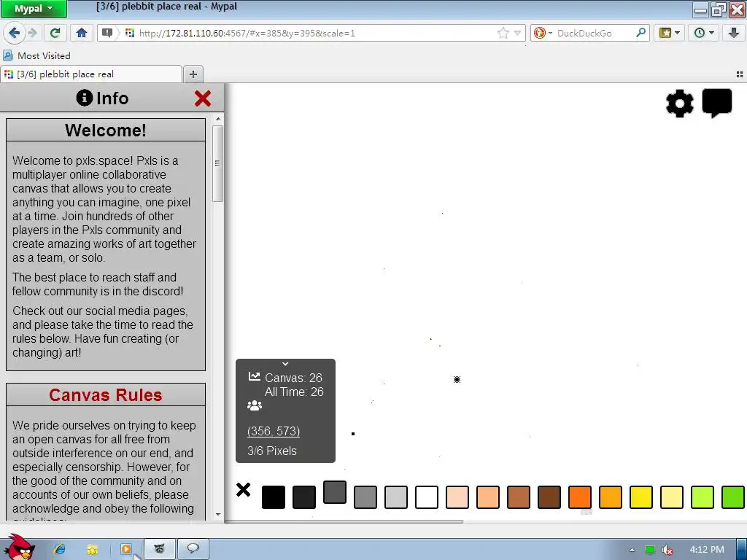Select the amber orange-yellow swatch
Viewport: 747px width, 560px height.
click(x=611, y=497)
